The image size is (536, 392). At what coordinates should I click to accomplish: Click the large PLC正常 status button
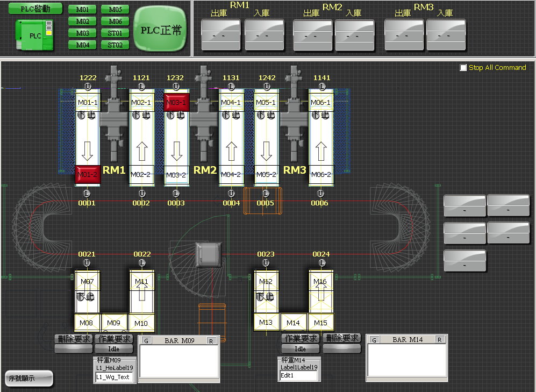point(161,30)
